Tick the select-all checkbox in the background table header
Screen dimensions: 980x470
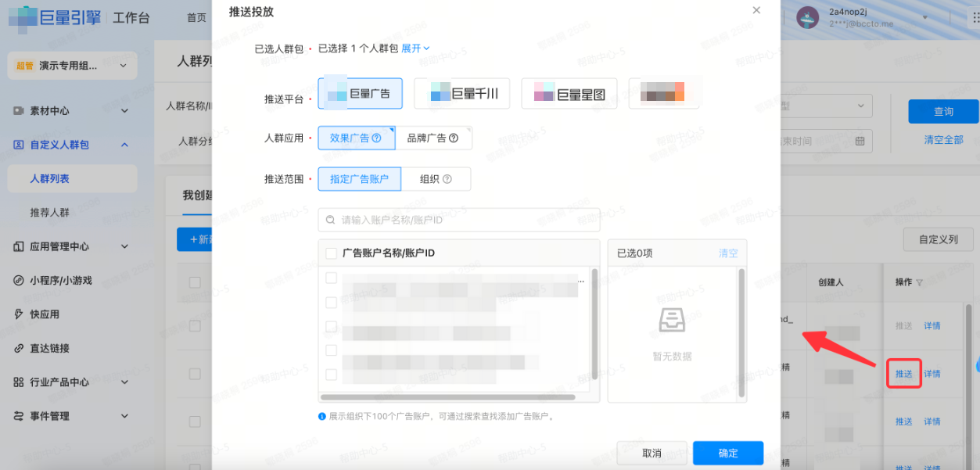(x=195, y=282)
